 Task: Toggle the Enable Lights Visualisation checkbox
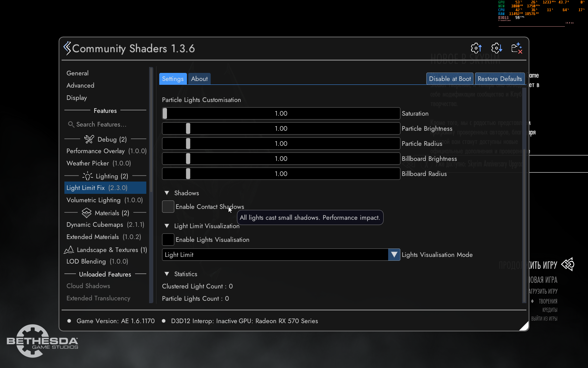click(x=168, y=240)
